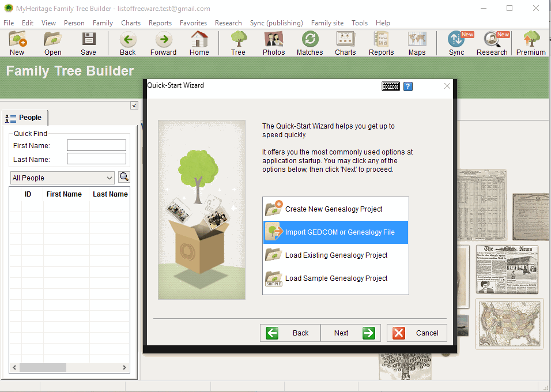Select Import GEDCOM or Genealogy File option
The height and width of the screenshot is (392, 551).
coord(335,232)
